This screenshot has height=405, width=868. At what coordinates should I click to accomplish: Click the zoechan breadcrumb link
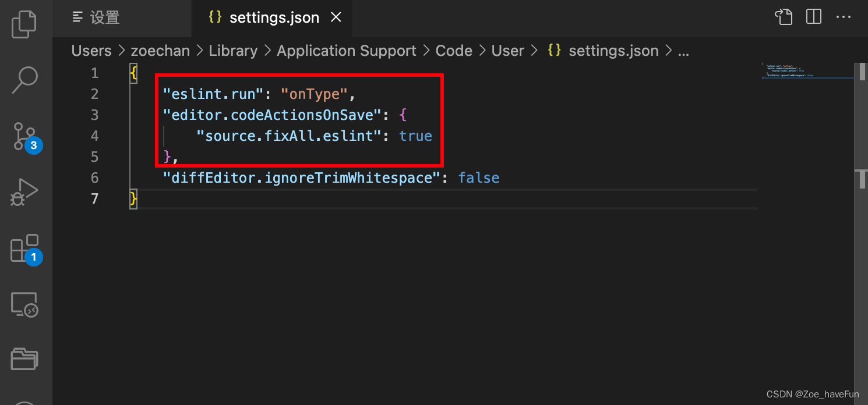point(160,51)
